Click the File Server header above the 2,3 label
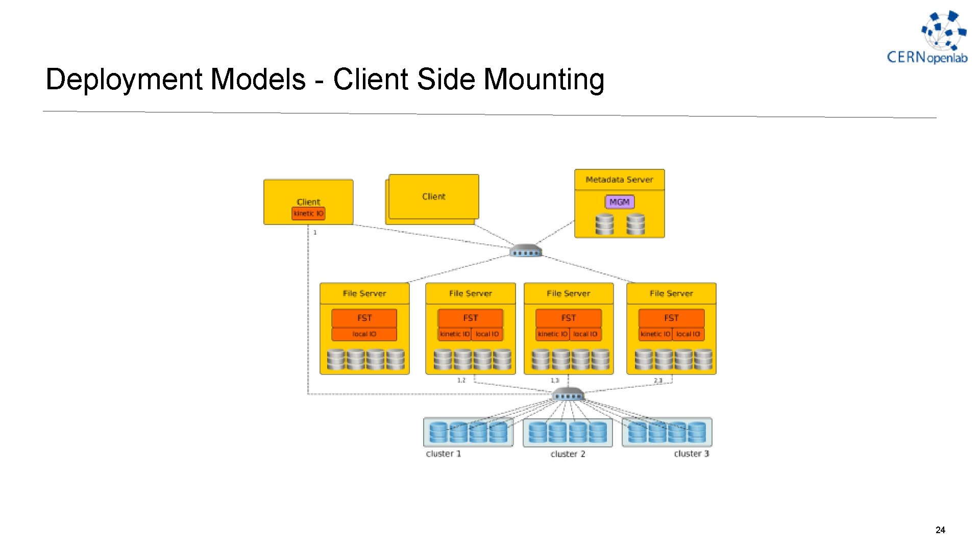980x551 pixels. 671,293
